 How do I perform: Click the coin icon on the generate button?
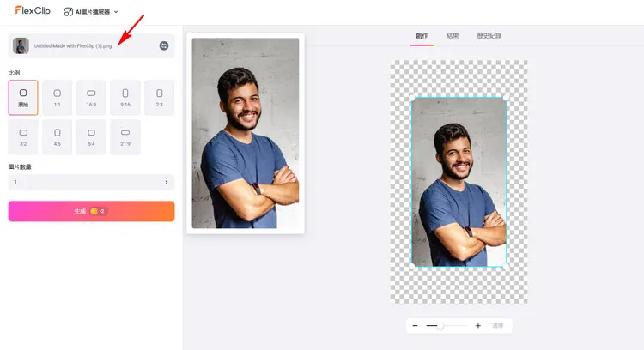point(94,211)
